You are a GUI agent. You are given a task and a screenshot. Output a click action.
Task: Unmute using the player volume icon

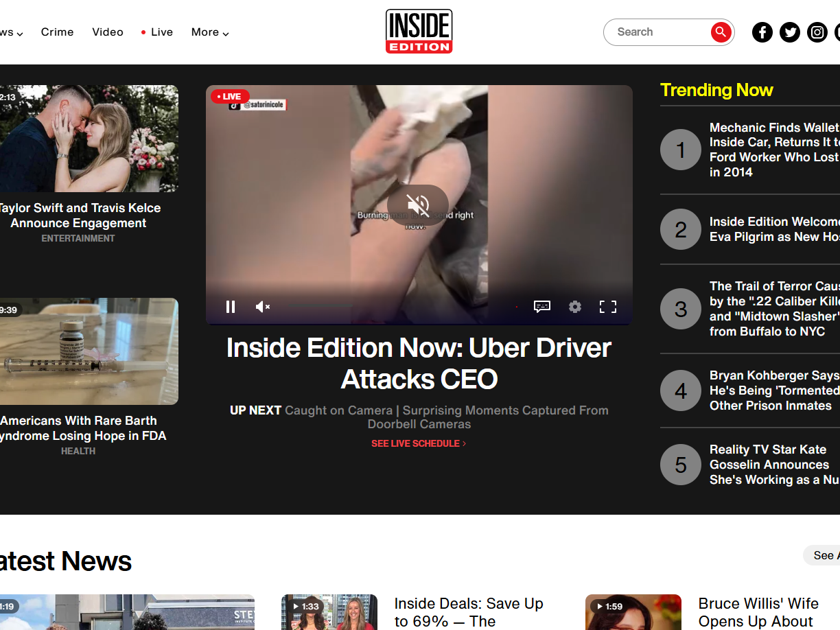(x=263, y=307)
